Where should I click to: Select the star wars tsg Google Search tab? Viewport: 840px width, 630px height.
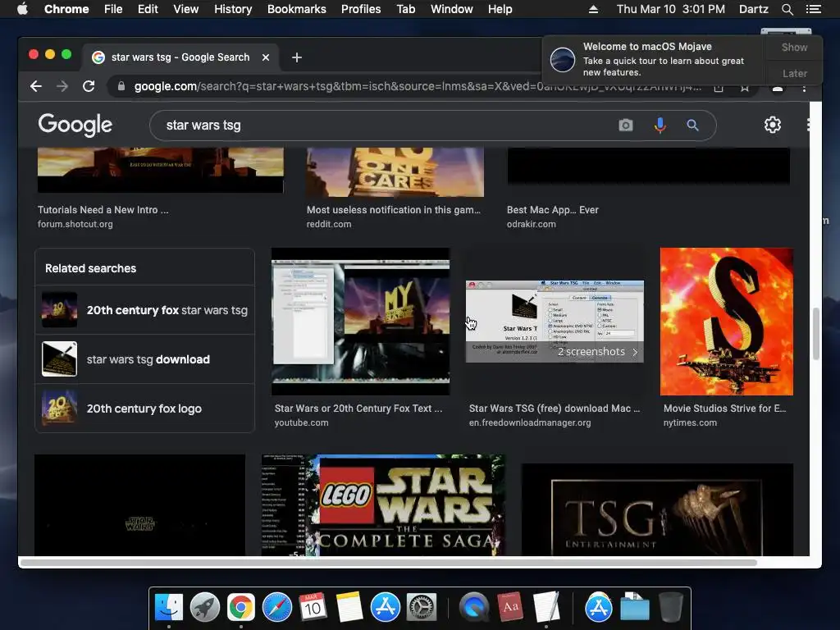pos(180,57)
